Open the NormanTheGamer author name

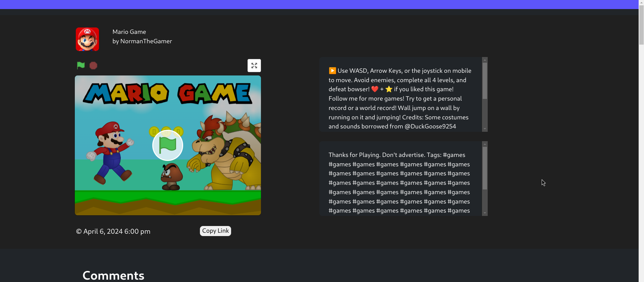(146, 41)
